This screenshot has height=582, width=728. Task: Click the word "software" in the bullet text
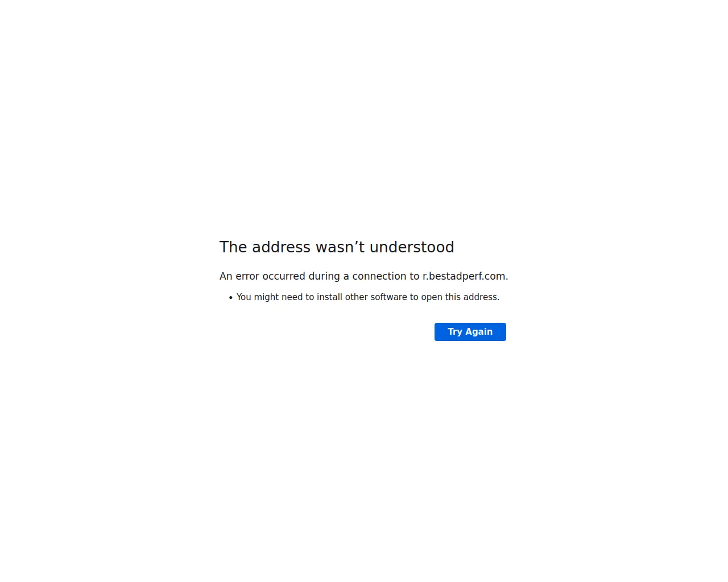pos(388,297)
